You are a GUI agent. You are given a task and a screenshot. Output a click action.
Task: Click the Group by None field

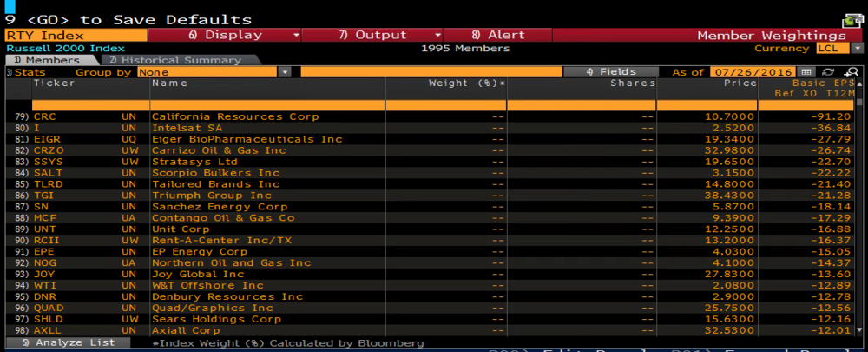[208, 72]
